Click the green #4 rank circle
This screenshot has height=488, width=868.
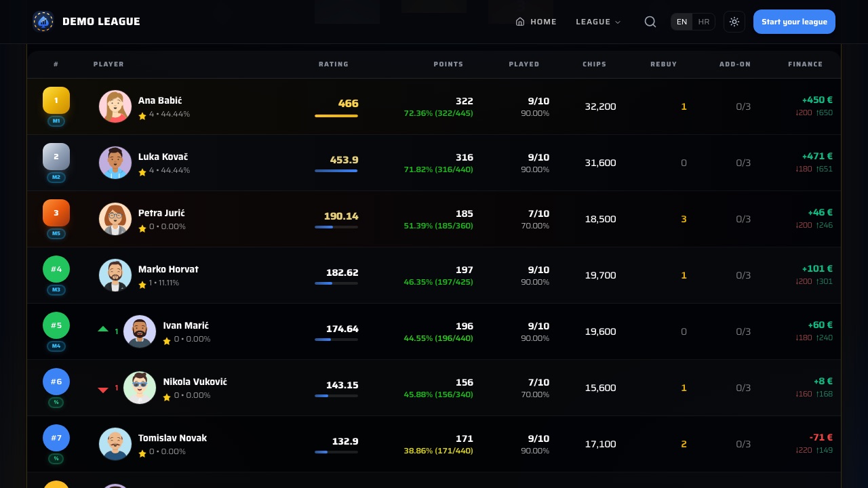(56, 269)
